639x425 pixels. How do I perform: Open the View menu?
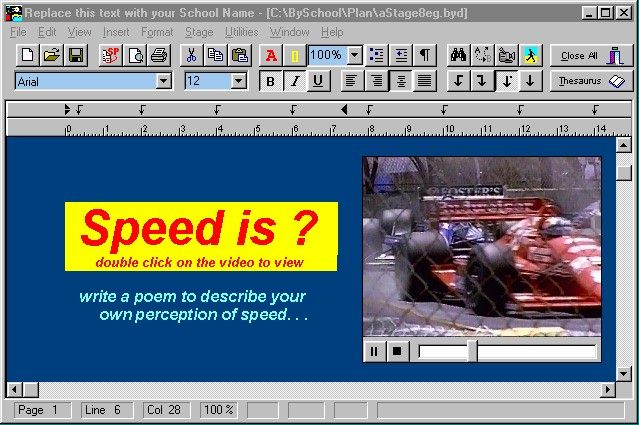tap(79, 32)
